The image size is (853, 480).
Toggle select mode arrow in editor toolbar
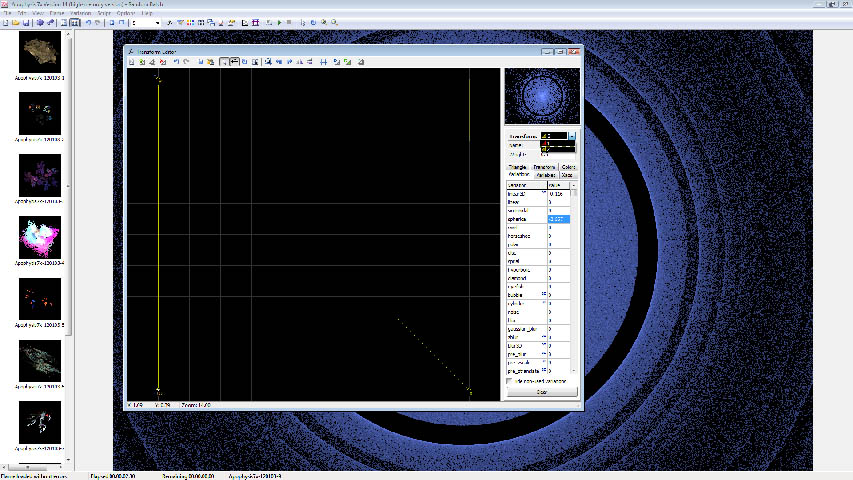point(224,62)
